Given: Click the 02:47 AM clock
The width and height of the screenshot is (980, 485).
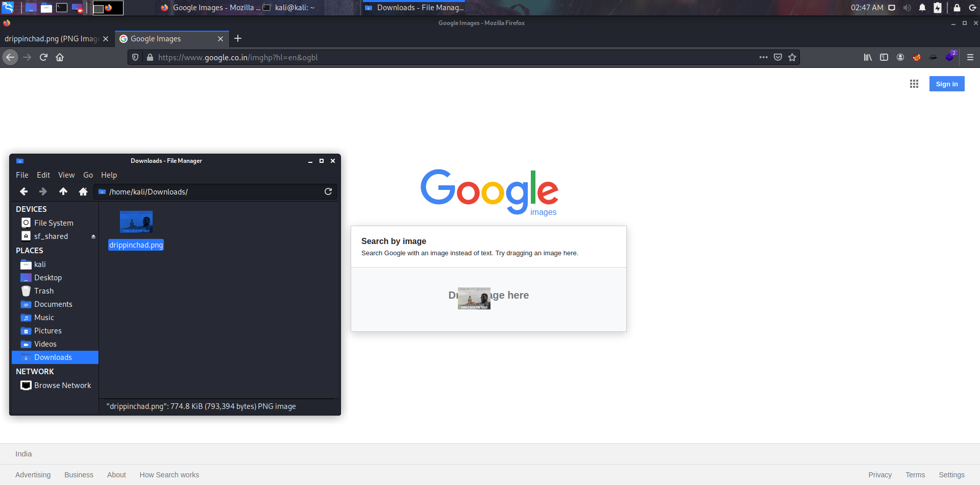Looking at the screenshot, I should 867,8.
